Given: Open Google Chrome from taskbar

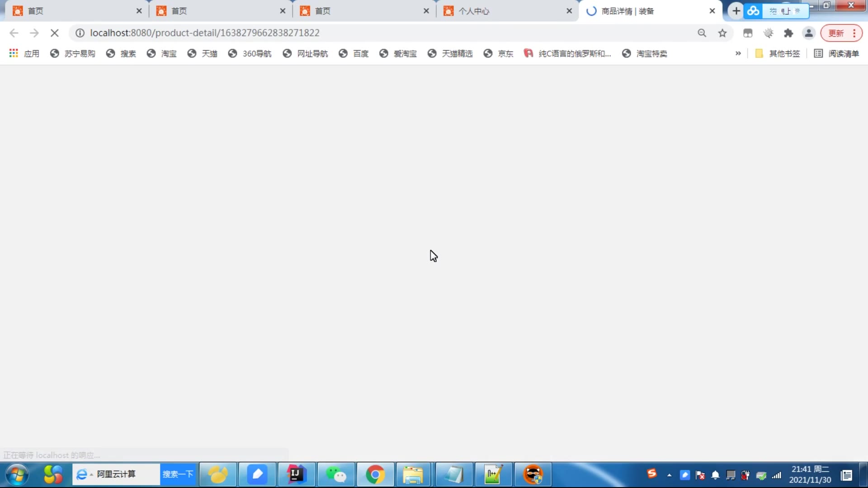Looking at the screenshot, I should click(x=375, y=474).
